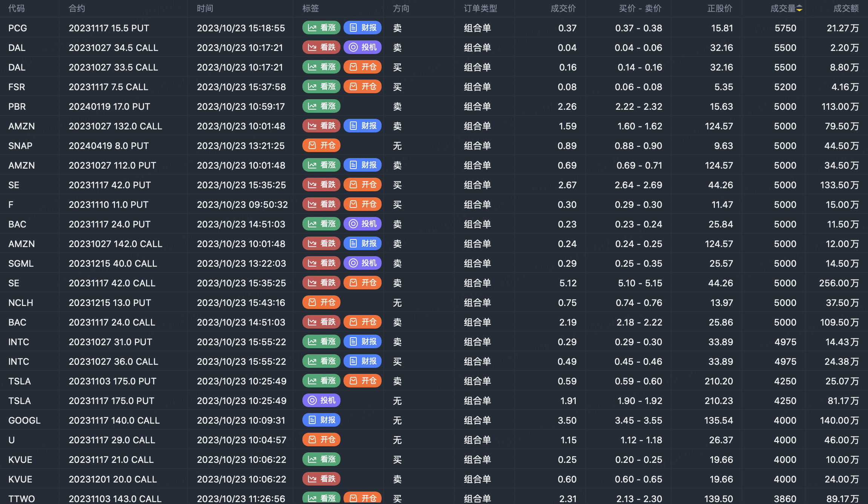This screenshot has width=868, height=504.
Task: Click volume 5750 in PCG row
Action: coord(785,28)
